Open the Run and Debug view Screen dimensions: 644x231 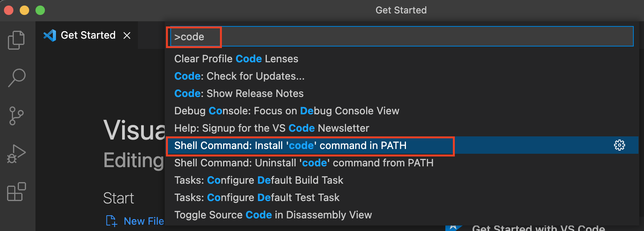tap(16, 154)
